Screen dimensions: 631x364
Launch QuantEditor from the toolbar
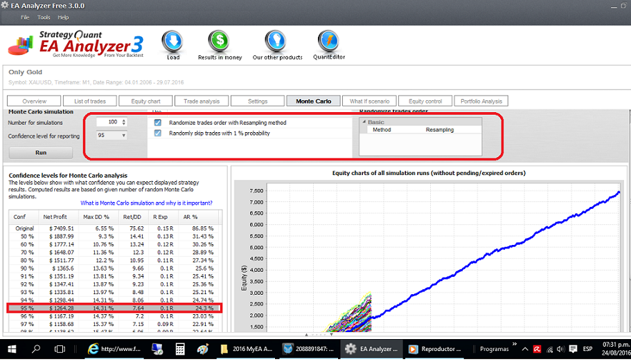(x=328, y=42)
